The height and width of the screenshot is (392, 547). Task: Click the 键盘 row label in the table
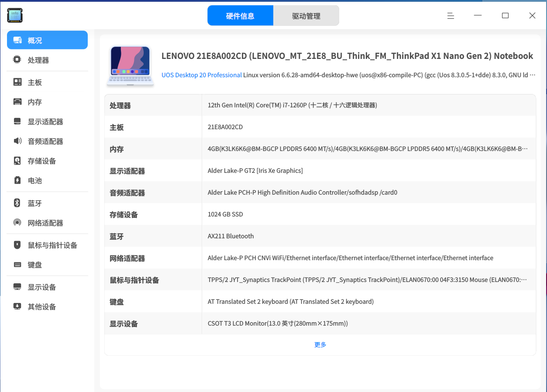pyautogui.click(x=117, y=302)
